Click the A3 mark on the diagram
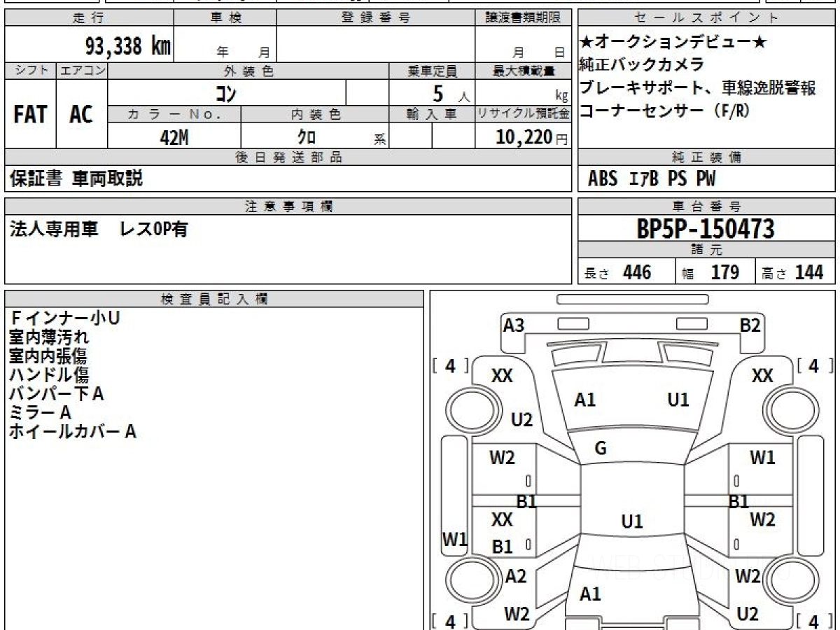Image resolution: width=840 pixels, height=630 pixels. [x=514, y=325]
